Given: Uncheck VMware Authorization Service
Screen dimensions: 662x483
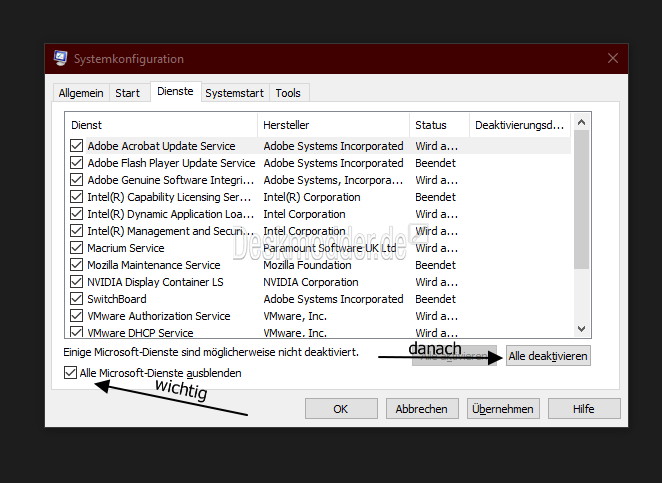Looking at the screenshot, I should (x=76, y=316).
